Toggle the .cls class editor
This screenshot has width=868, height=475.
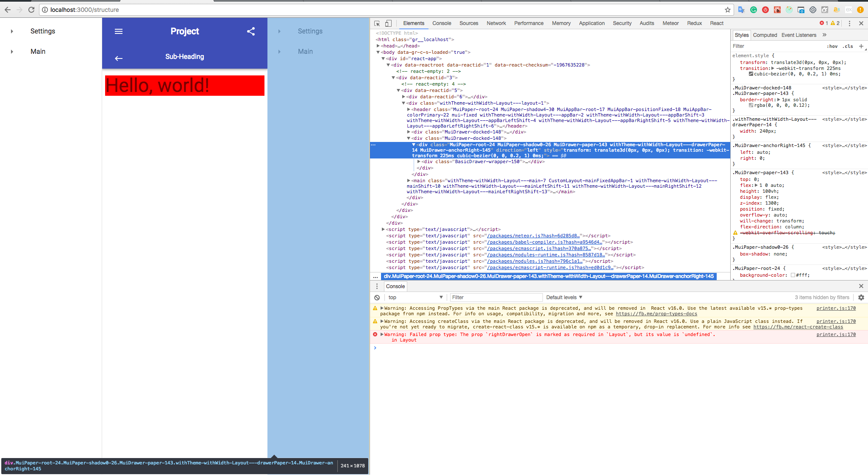[848, 46]
